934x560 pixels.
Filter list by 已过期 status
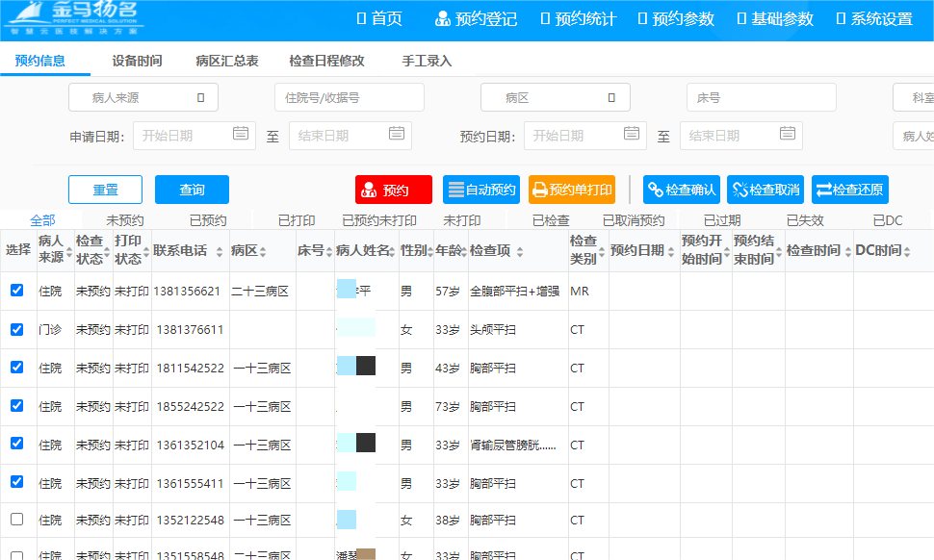(722, 220)
